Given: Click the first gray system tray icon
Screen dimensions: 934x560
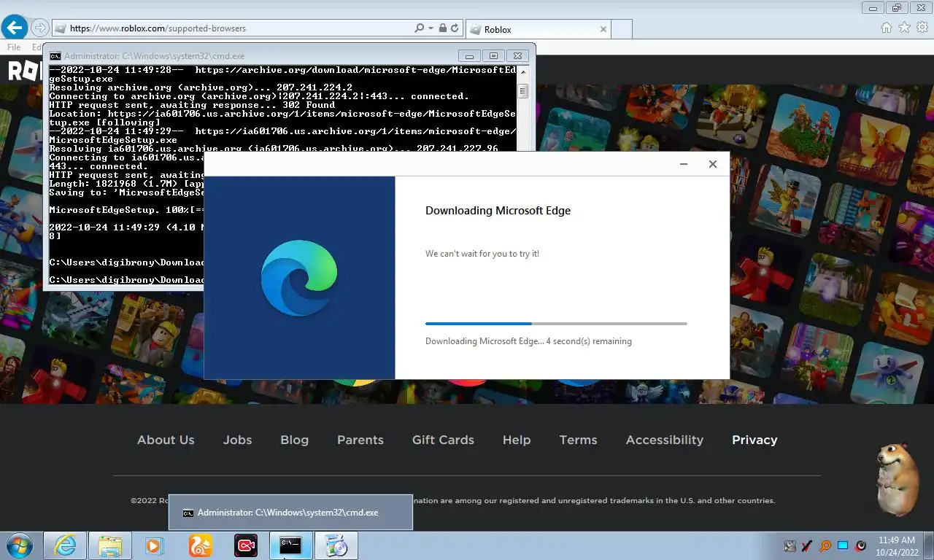Looking at the screenshot, I should [x=790, y=545].
